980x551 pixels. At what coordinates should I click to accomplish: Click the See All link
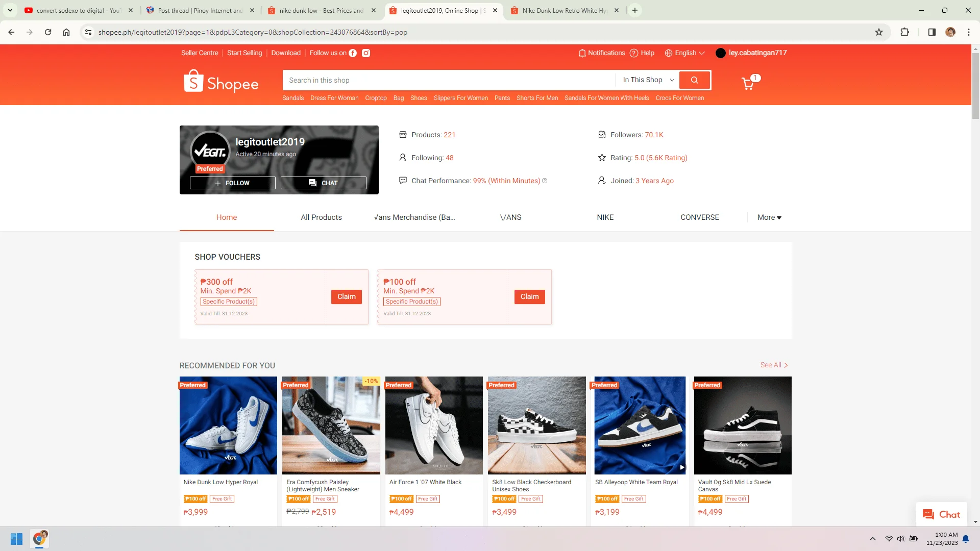click(x=774, y=365)
